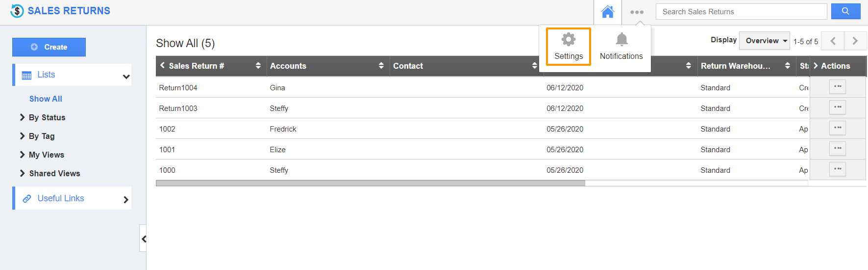Screen dimensions: 868x270
Task: Click the three-dots more menu icon
Action: 637,12
